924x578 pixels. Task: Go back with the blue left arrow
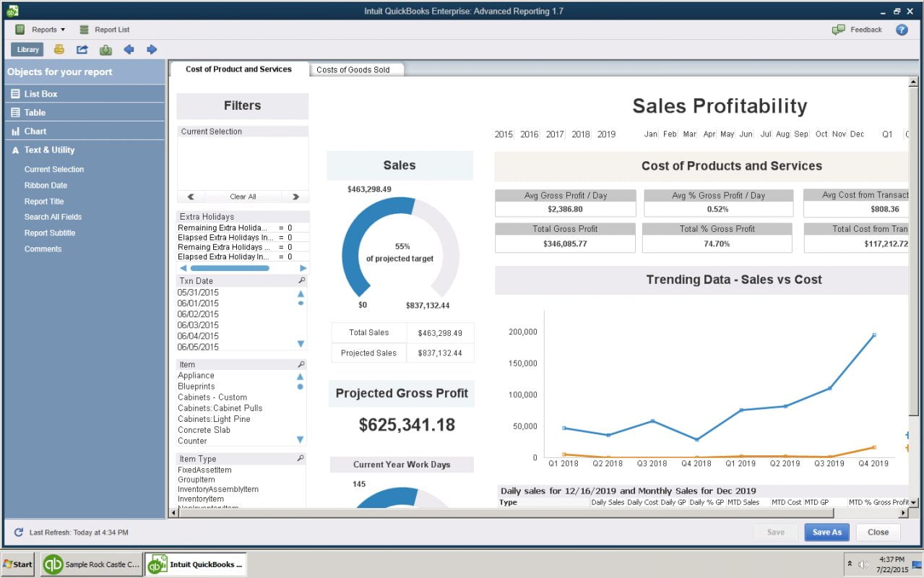coord(129,50)
